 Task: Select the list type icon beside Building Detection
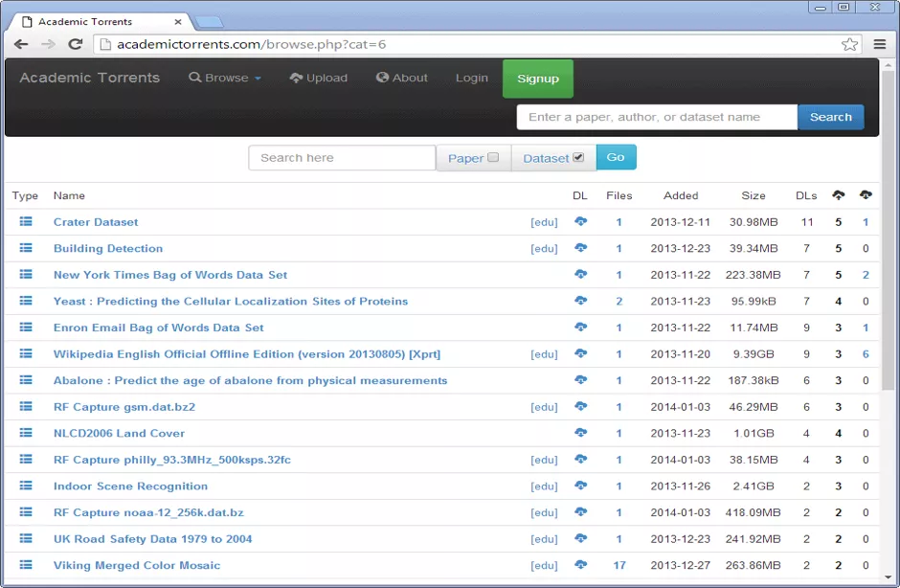(x=25, y=248)
